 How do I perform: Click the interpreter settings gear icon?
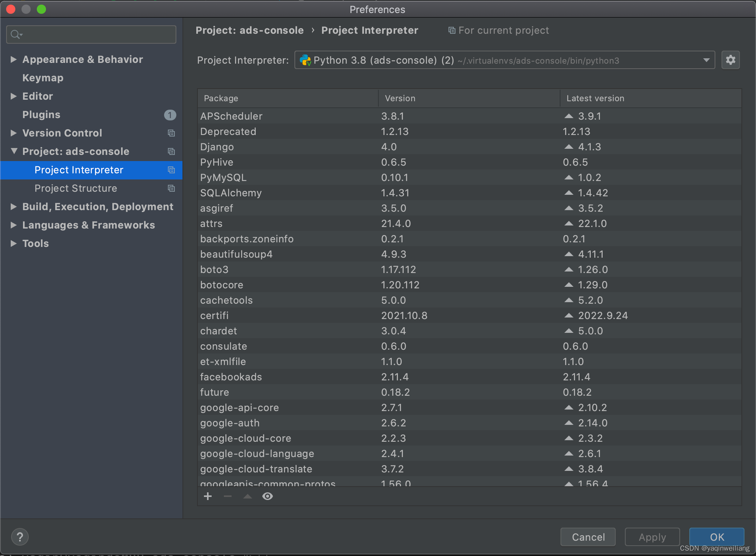tap(730, 60)
